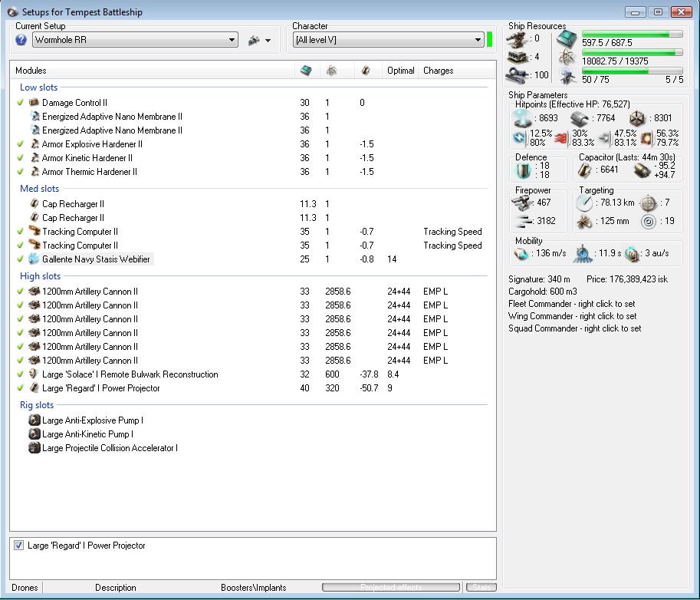Click Squad Commander right click to set
Image resolution: width=700 pixels, height=600 pixels.
[574, 328]
